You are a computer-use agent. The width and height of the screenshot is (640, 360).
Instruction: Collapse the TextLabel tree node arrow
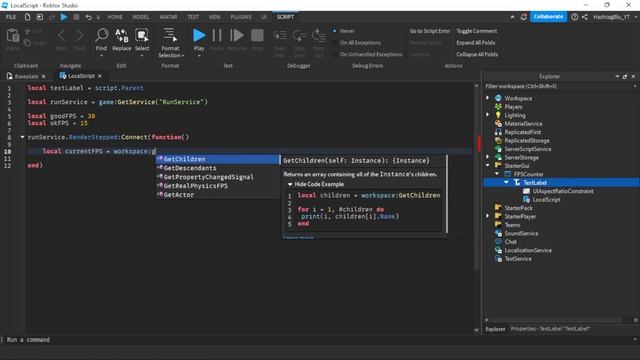(507, 182)
